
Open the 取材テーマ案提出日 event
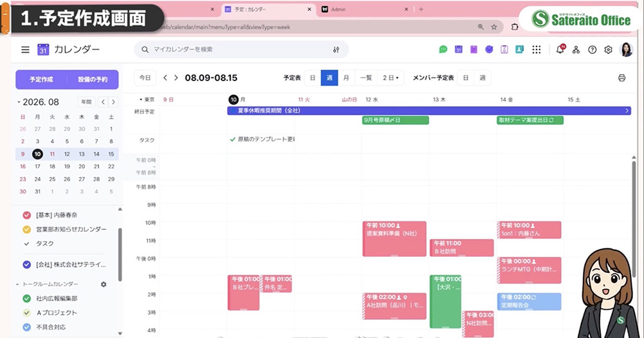pyautogui.click(x=530, y=120)
